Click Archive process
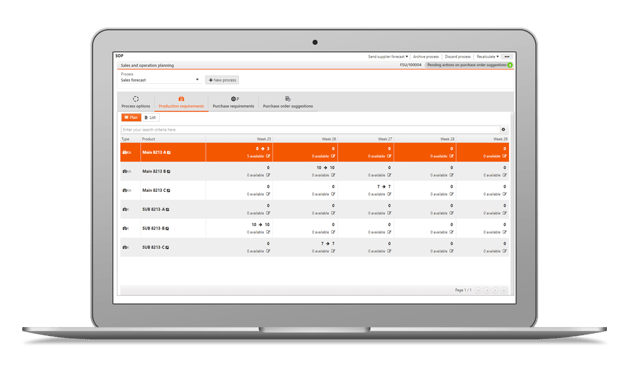The height and width of the screenshot is (379, 629). 426,57
